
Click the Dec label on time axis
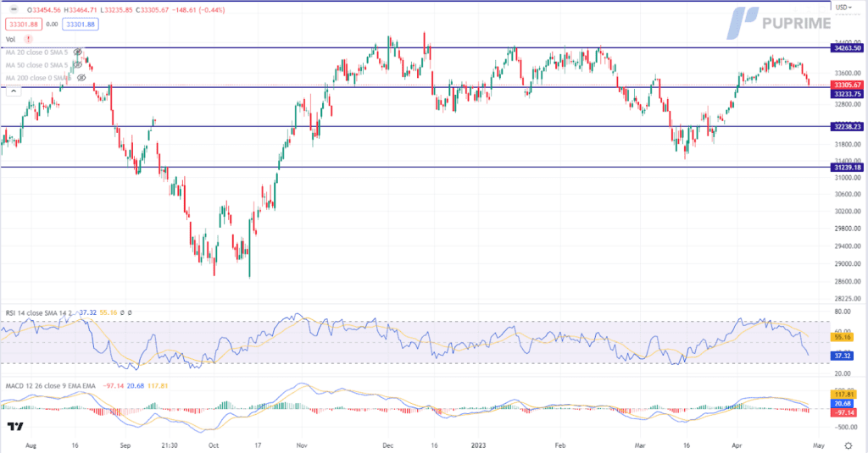pyautogui.click(x=387, y=445)
